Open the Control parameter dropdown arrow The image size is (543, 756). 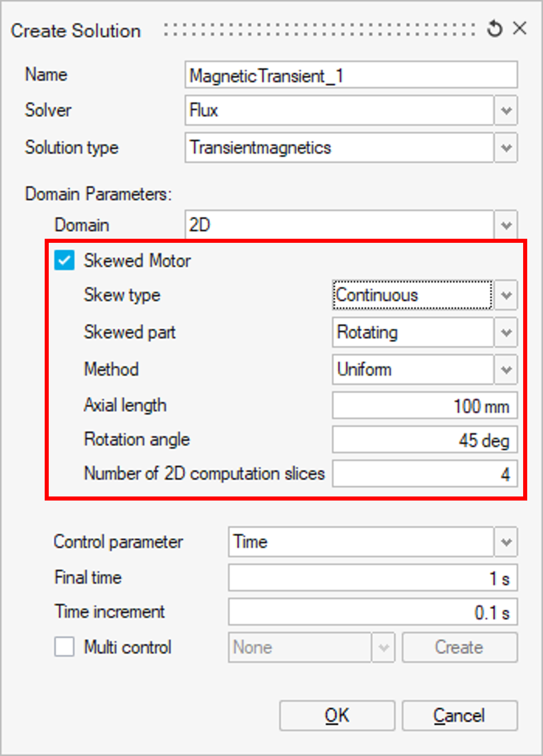tap(506, 542)
